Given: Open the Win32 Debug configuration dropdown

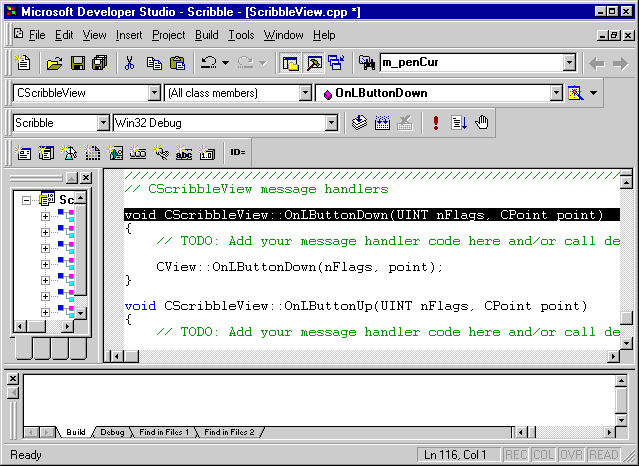Looking at the screenshot, I should click(332, 123).
